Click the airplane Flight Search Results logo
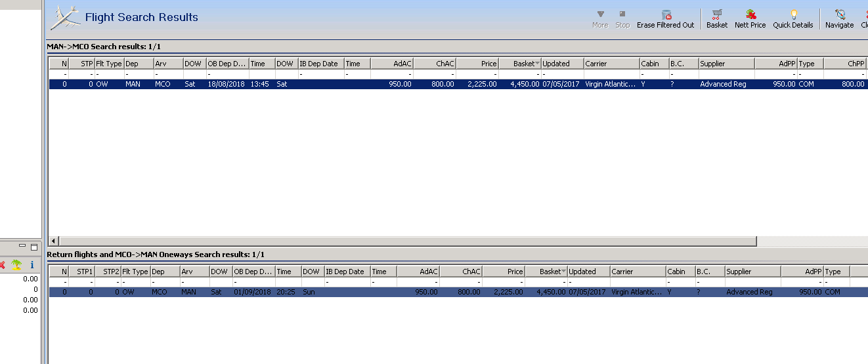This screenshot has width=868, height=364. point(66,18)
